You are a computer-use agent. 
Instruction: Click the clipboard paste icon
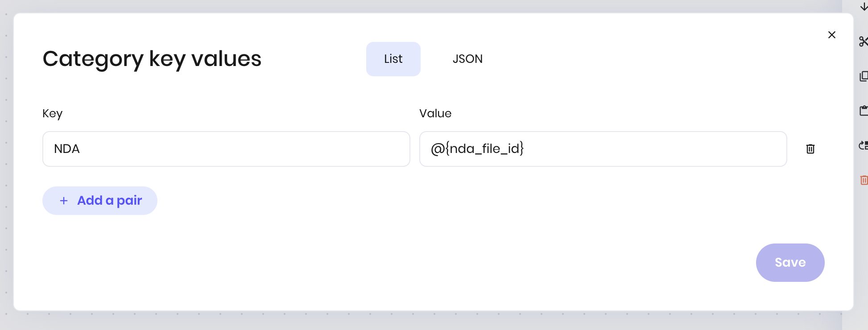click(x=864, y=111)
